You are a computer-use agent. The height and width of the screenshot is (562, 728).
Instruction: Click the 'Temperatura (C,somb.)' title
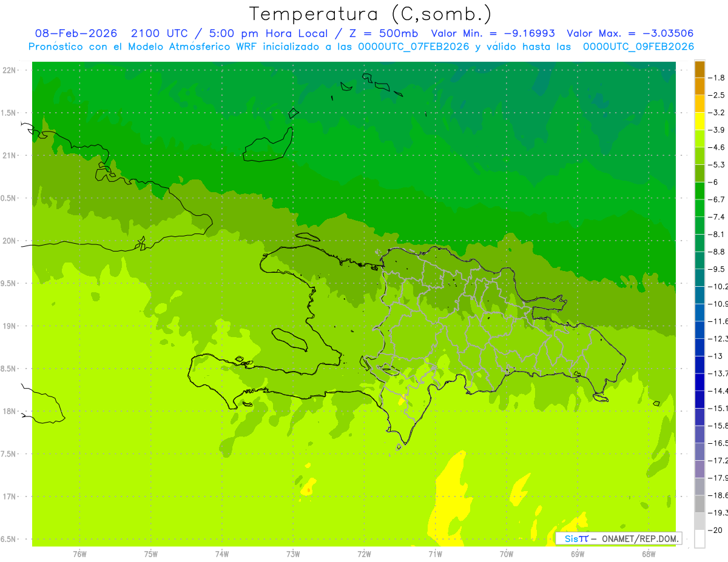pos(371,13)
